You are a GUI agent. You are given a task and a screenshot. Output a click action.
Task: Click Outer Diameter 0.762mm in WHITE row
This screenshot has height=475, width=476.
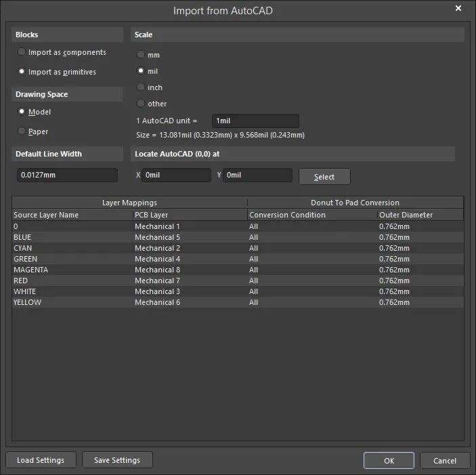click(420, 291)
